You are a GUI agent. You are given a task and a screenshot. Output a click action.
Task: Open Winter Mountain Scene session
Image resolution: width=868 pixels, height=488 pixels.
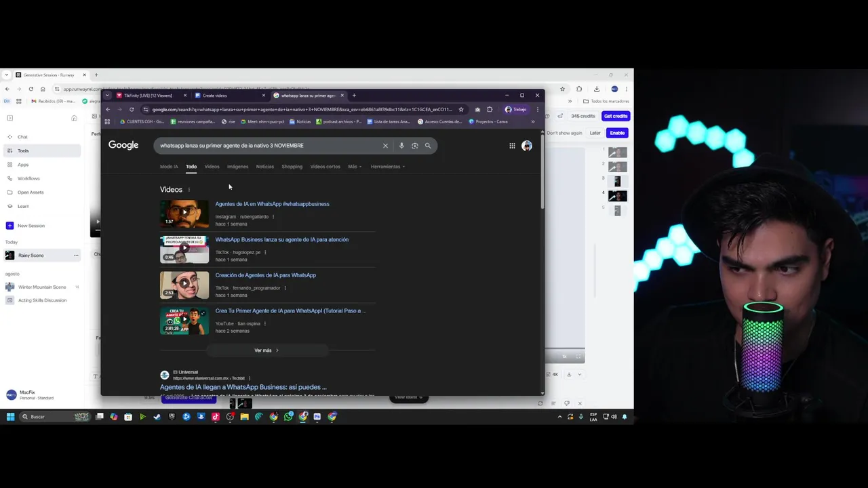[x=41, y=287]
